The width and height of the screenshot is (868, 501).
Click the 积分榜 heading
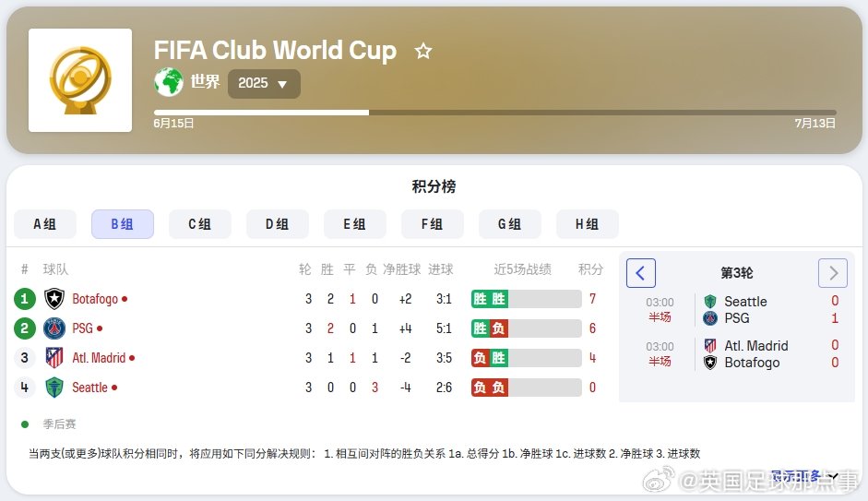pyautogui.click(x=434, y=186)
